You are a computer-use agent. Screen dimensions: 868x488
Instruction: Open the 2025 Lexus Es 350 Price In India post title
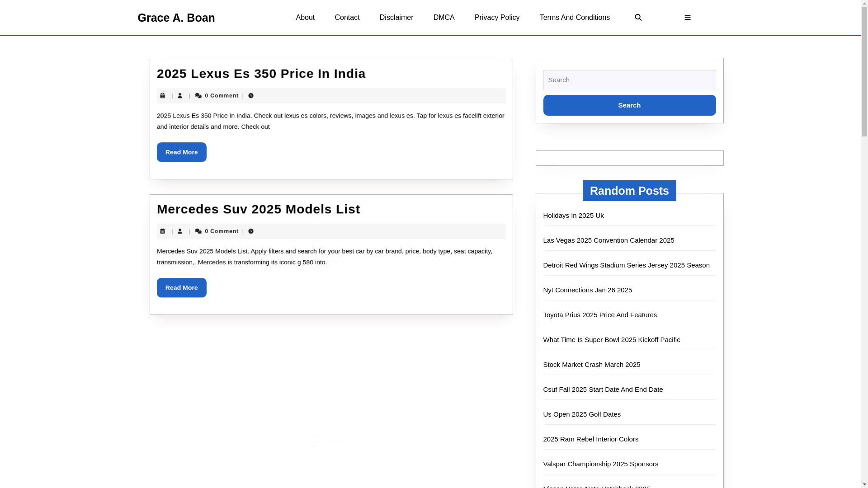261,73
